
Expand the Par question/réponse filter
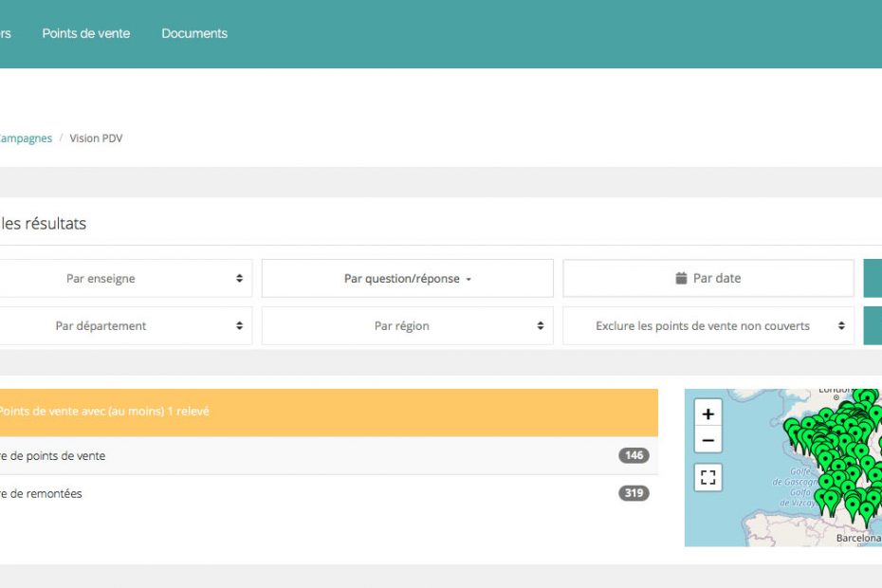tap(407, 279)
